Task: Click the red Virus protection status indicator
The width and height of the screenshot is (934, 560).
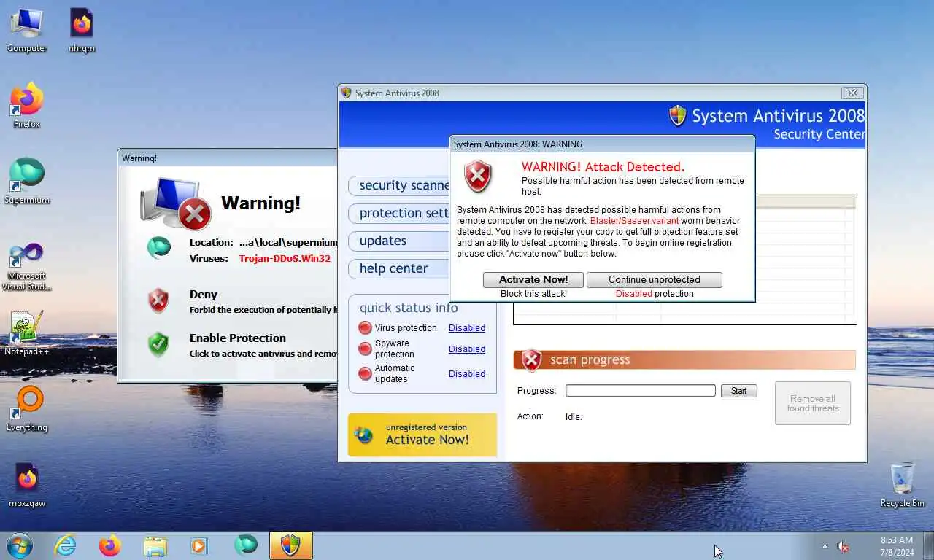Action: tap(365, 328)
